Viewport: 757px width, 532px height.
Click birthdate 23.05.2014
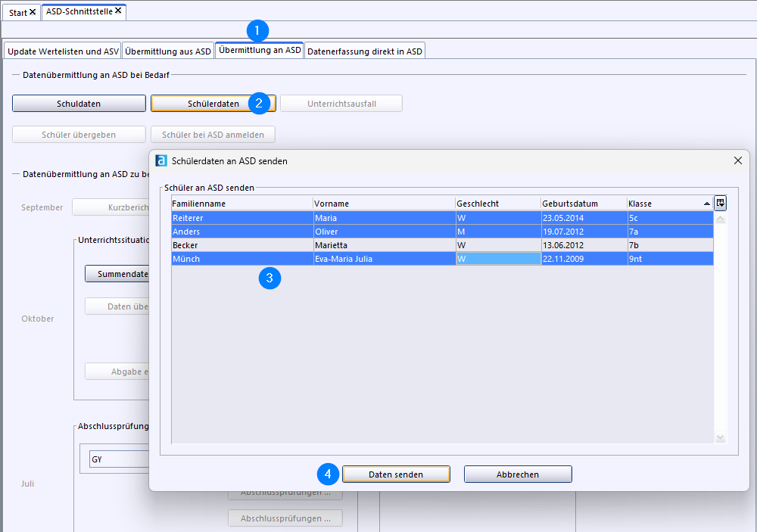pyautogui.click(x=563, y=218)
